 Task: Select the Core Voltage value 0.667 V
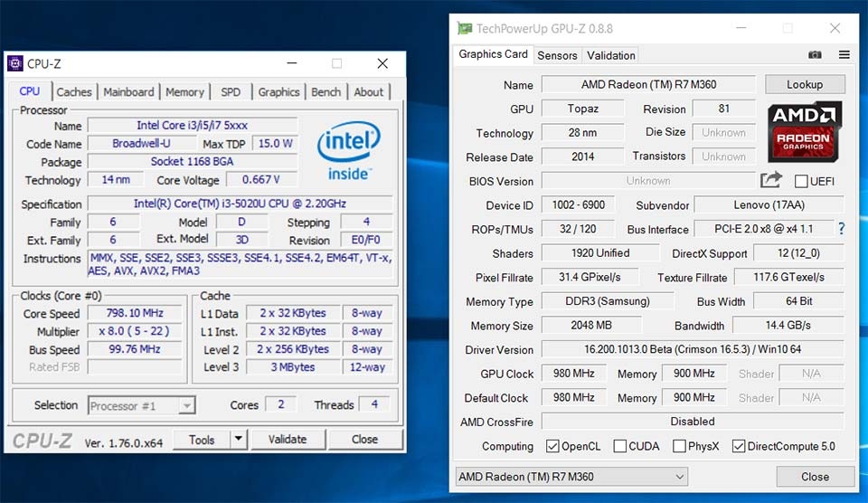point(260,179)
